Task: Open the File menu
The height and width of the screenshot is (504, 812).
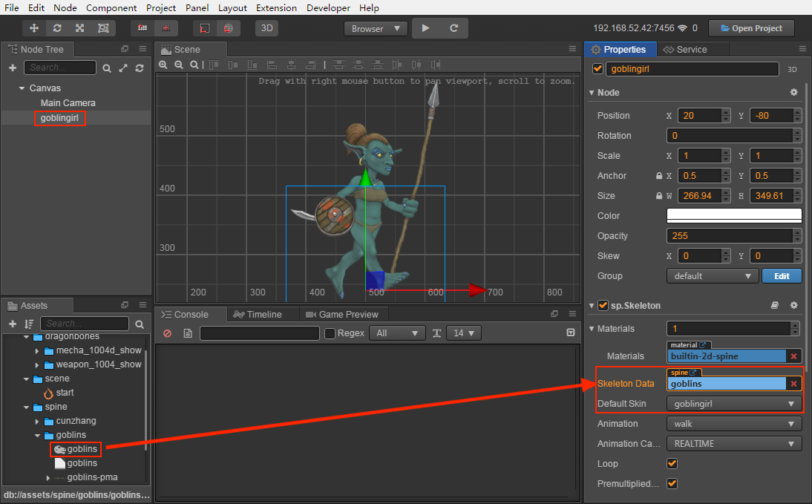Action: tap(11, 7)
